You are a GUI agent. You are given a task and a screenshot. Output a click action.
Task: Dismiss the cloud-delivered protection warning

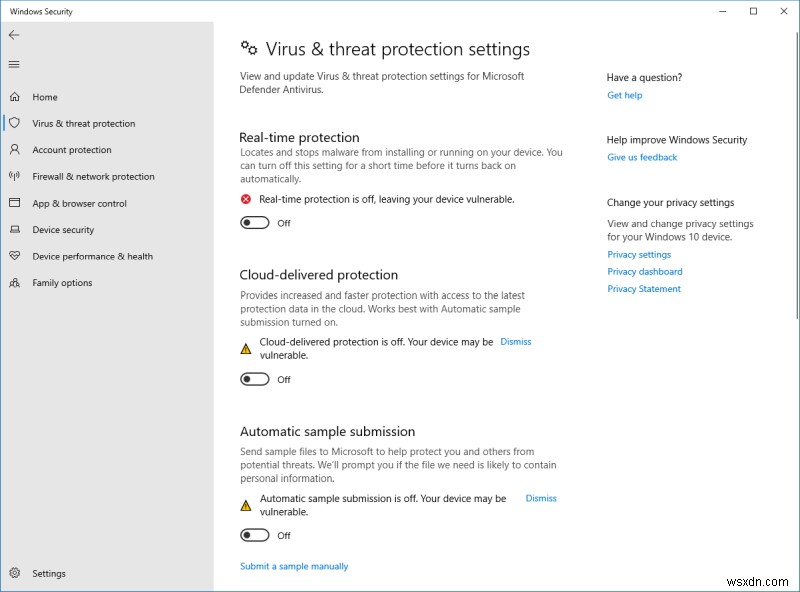pos(516,341)
